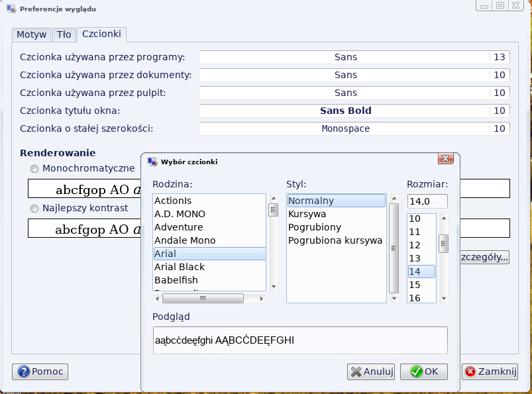Screen dimensions: 532x394
Task: Choose Arial Black font family
Action: point(180,267)
